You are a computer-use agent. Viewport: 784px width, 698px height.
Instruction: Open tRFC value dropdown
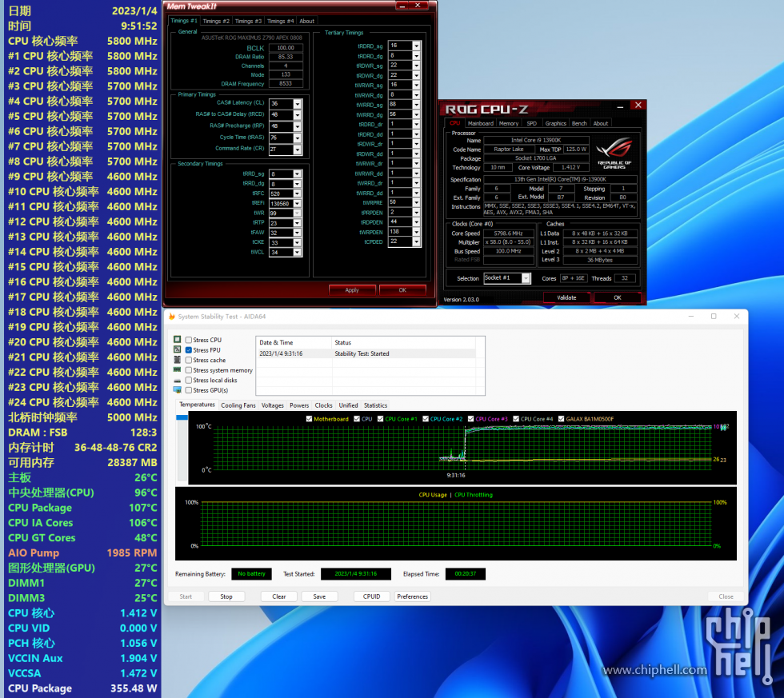(x=297, y=193)
